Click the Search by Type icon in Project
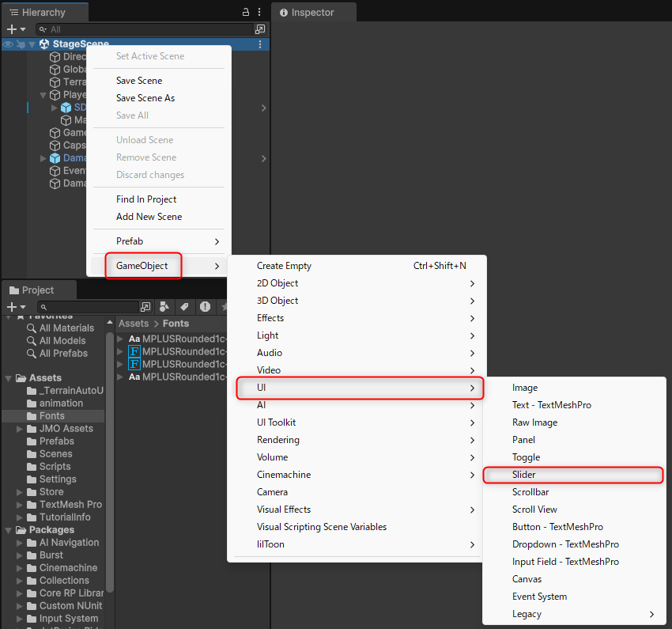Screen dimensions: 672x629 click(164, 307)
